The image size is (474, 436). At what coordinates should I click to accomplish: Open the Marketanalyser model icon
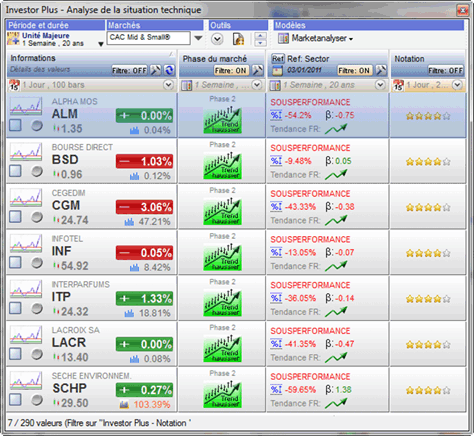pyautogui.click(x=283, y=39)
